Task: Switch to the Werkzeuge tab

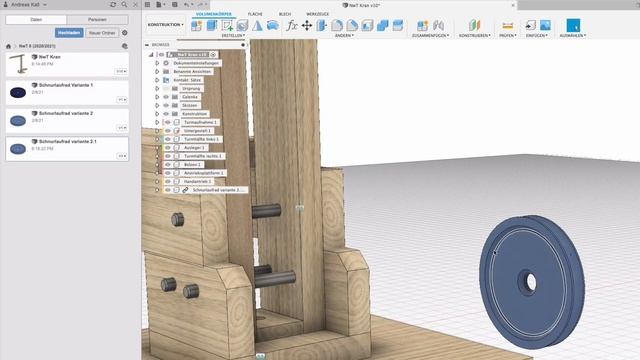Action: tap(318, 14)
